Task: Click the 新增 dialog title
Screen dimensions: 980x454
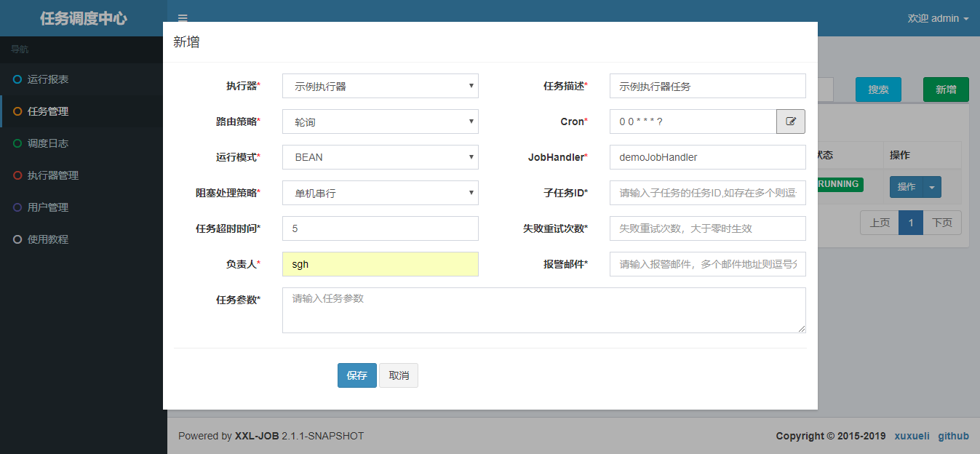Action: coord(186,42)
